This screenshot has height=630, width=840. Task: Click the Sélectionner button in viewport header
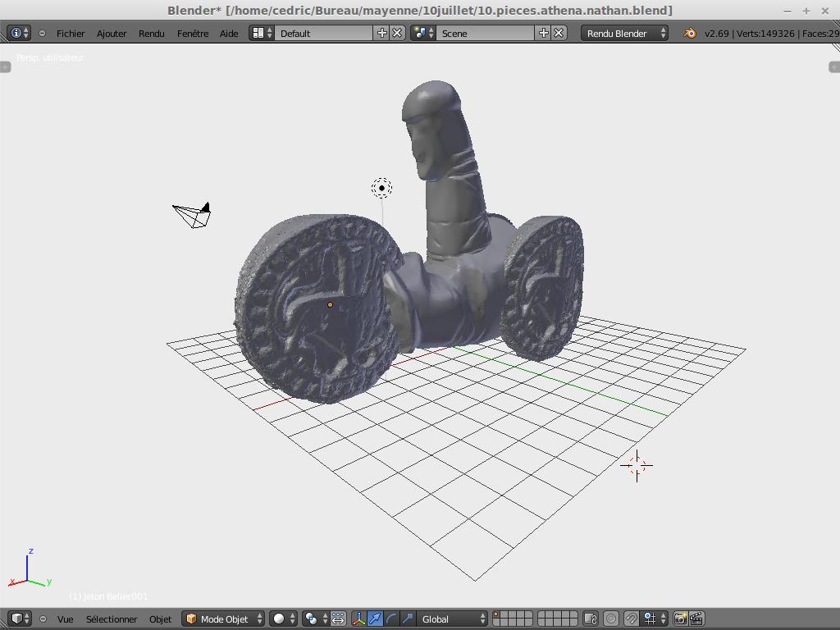[x=112, y=619]
